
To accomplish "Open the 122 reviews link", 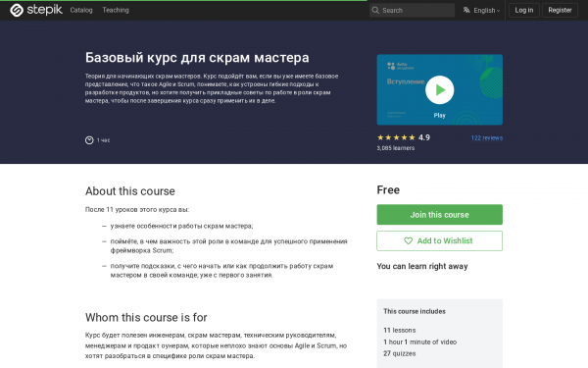I will coord(487,137).
